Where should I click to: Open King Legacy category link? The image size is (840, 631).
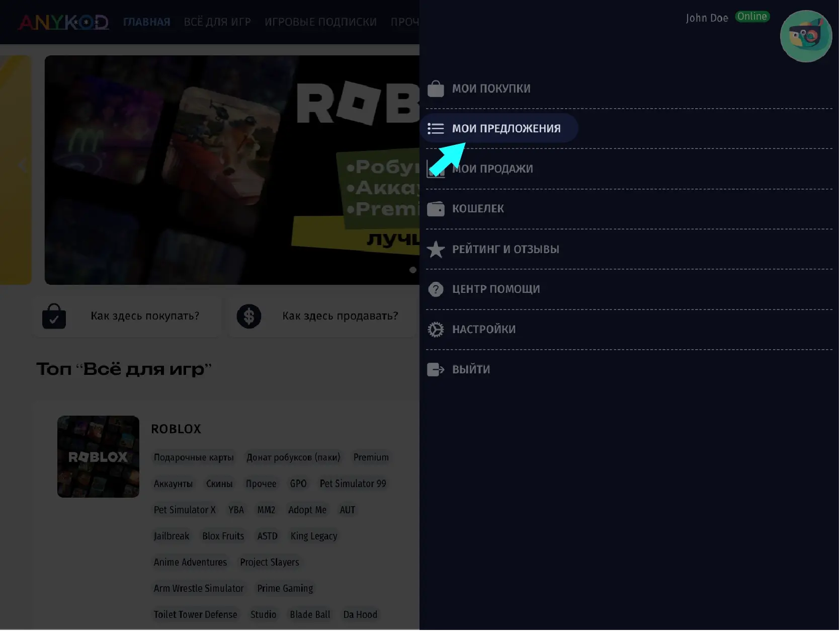(314, 536)
